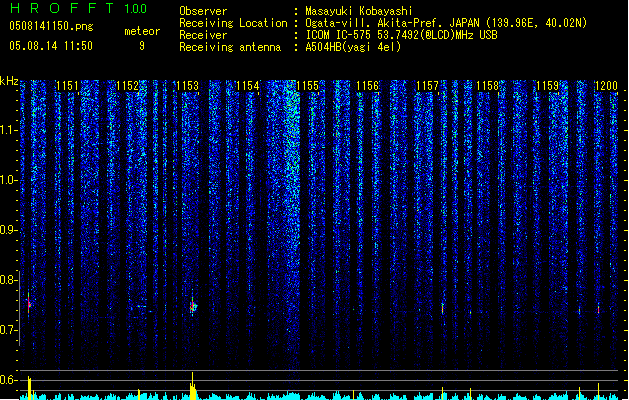Click the 1.0 frequency axis label
The image size is (629, 400).
[x=8, y=180]
